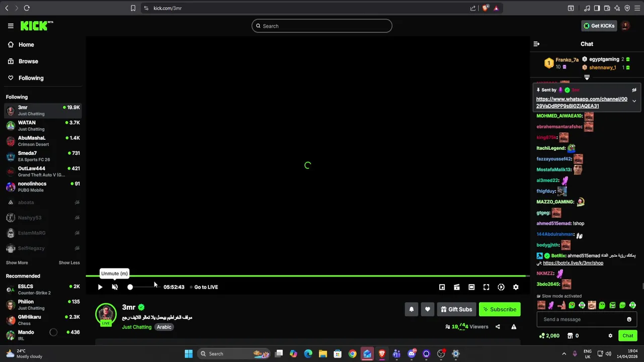Open the Kick hamburger sidebar menu
Viewport: 644px width, 362px height.
[x=11, y=26]
